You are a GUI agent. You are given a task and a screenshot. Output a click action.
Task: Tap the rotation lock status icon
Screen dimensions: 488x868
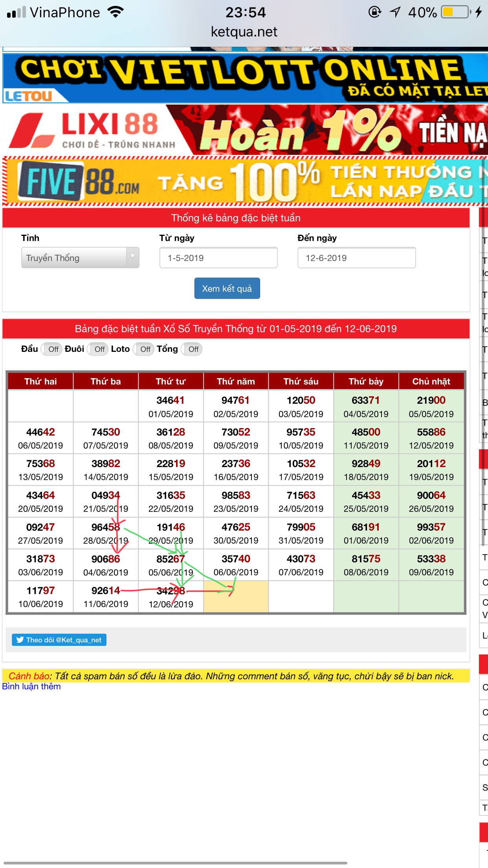click(375, 12)
